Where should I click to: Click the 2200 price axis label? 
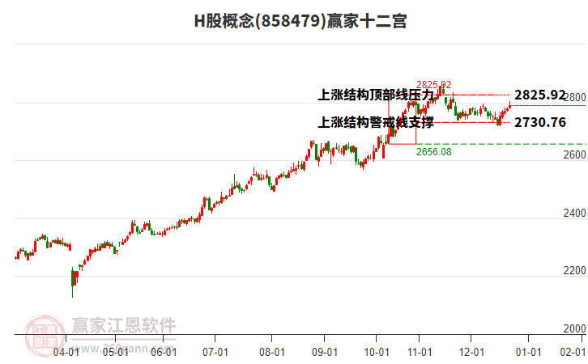pos(574,270)
